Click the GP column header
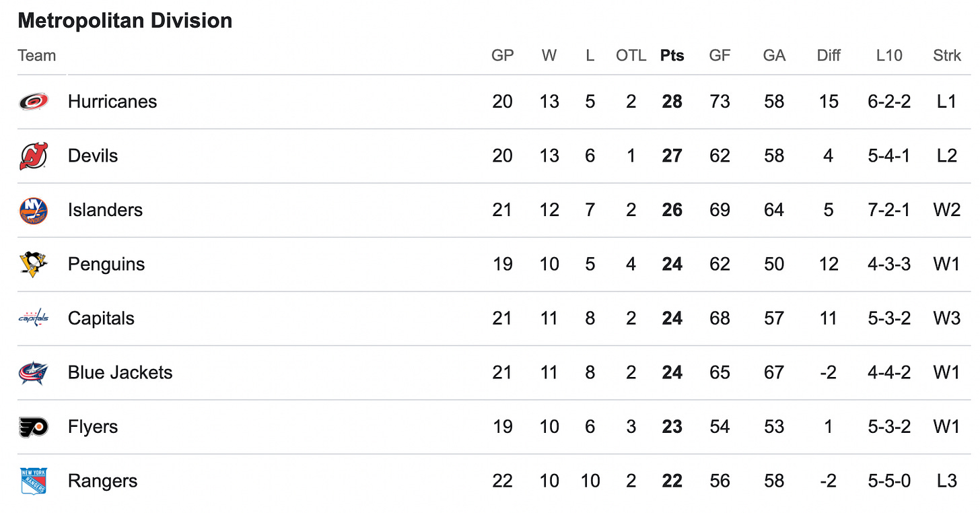The width and height of the screenshot is (980, 513). tap(502, 56)
